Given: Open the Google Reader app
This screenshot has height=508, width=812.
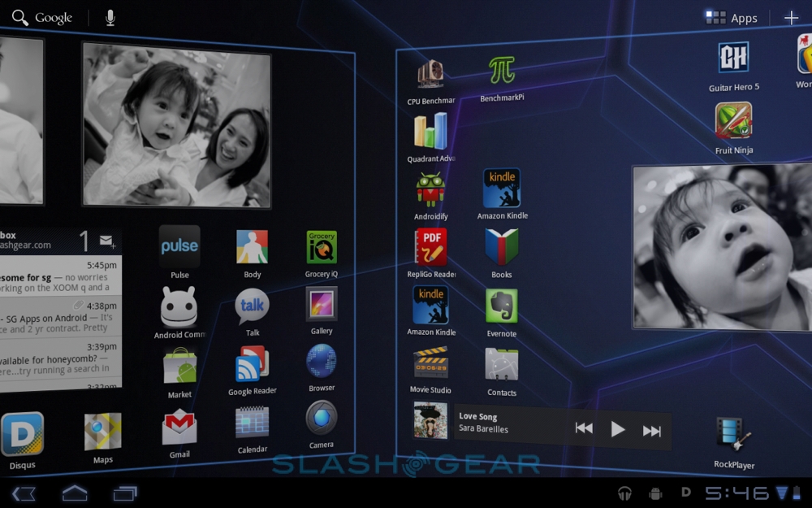Looking at the screenshot, I should 252,363.
